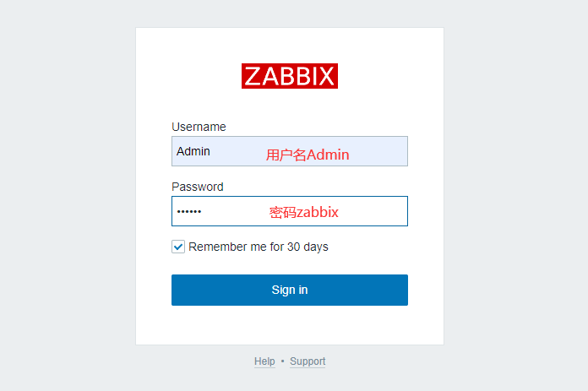Click the blue checkmark inside the checkbox
Viewport: 588px width, 391px height.
click(x=178, y=247)
